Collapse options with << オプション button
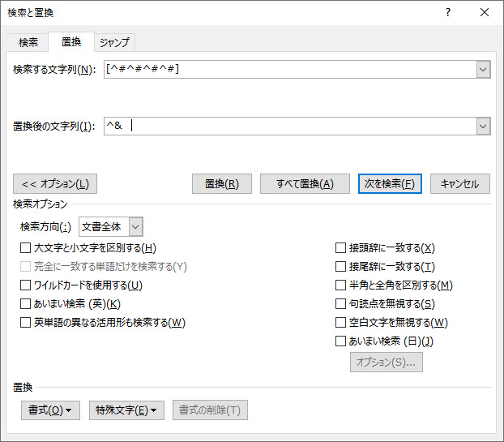504x442 pixels. [x=55, y=183]
